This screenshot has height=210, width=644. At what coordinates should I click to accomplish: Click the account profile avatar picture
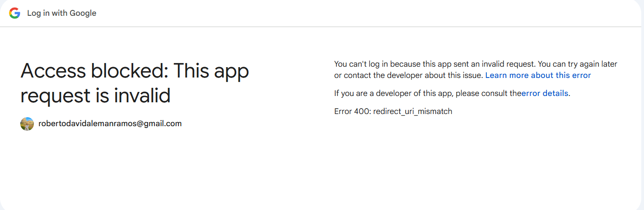point(27,124)
